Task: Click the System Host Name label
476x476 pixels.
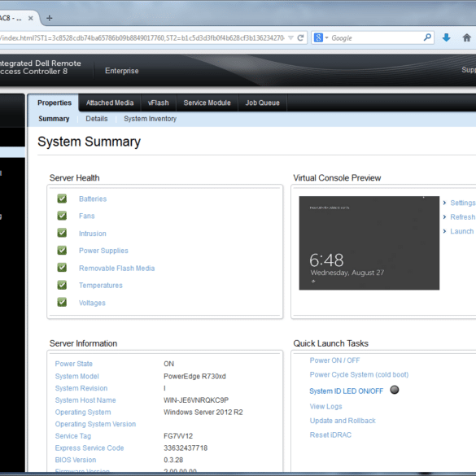Action: 85,400
